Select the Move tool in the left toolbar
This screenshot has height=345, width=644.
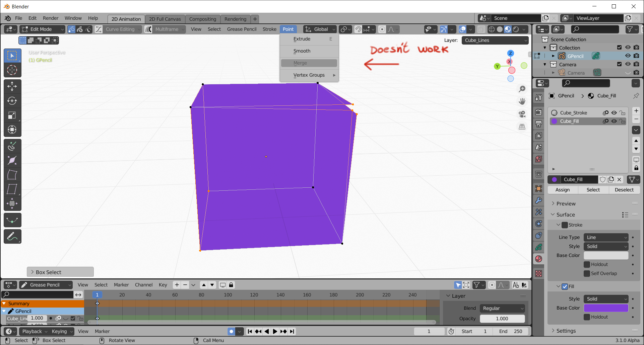pyautogui.click(x=12, y=86)
